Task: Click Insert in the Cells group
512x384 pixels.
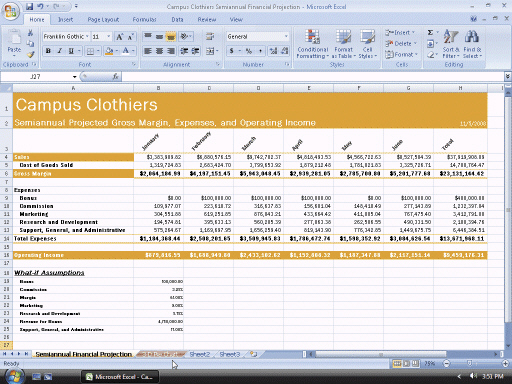Action: click(400, 33)
